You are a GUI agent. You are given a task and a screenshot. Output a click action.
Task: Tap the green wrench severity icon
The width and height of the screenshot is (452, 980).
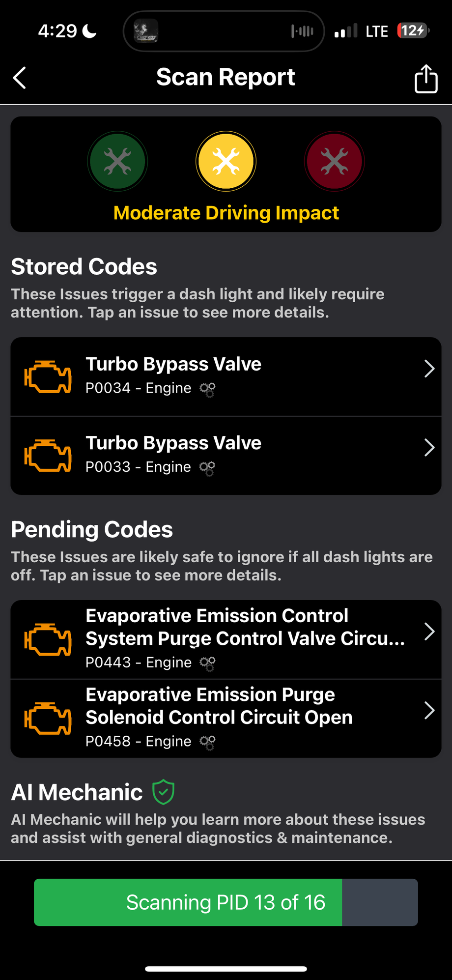click(x=117, y=161)
